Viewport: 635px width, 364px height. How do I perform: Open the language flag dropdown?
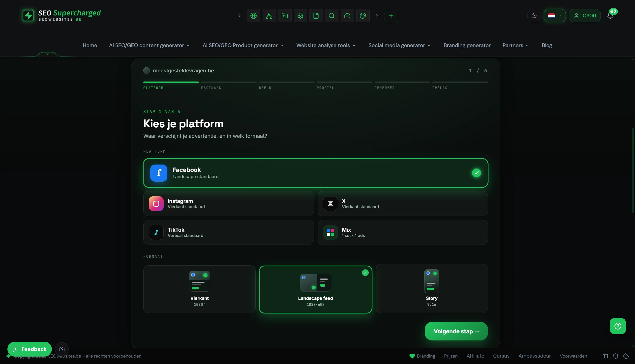tap(554, 16)
